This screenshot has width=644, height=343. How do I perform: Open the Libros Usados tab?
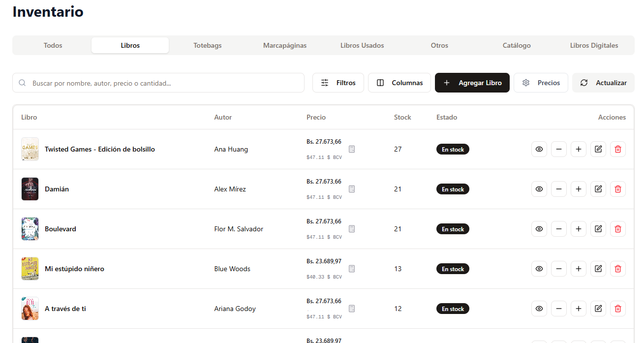(362, 45)
